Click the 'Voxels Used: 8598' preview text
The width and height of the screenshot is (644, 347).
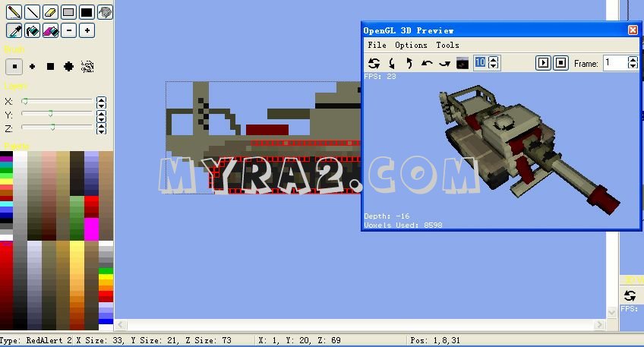click(x=403, y=225)
